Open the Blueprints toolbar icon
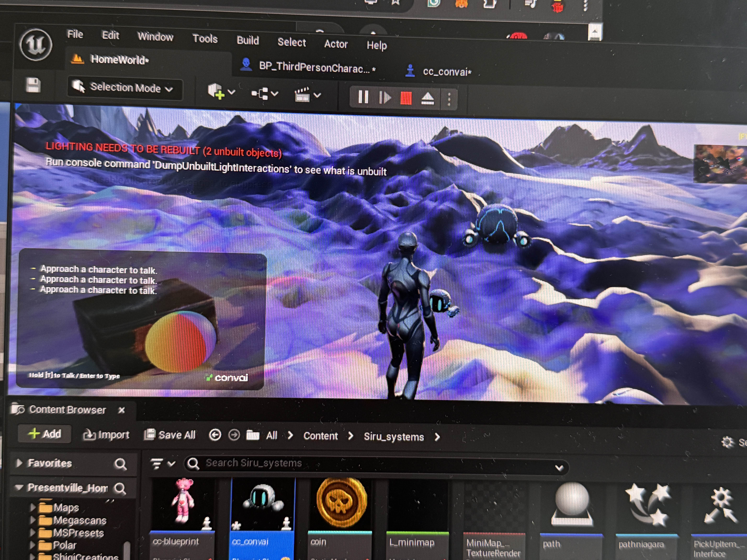The height and width of the screenshot is (560, 747). (260, 93)
